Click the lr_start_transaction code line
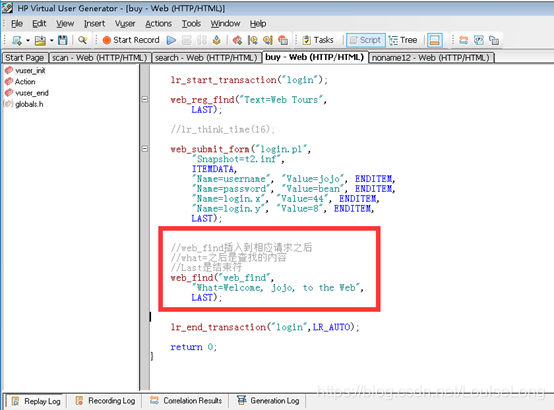 click(x=249, y=80)
